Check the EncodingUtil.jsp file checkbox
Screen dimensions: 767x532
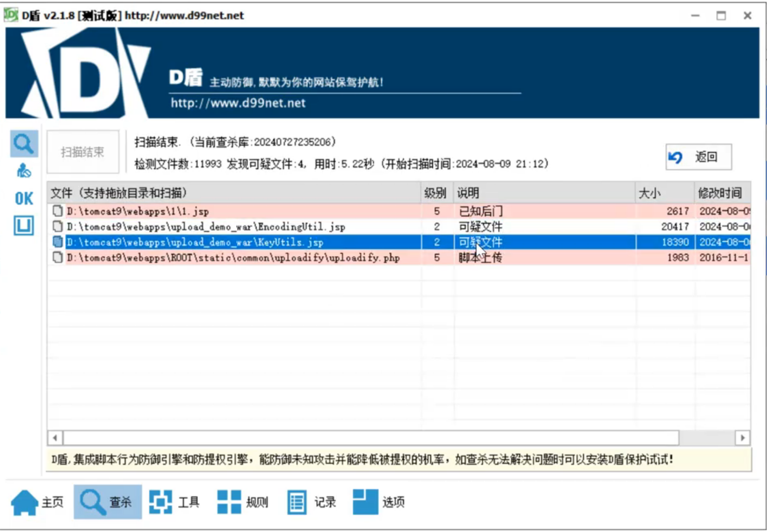[58, 227]
